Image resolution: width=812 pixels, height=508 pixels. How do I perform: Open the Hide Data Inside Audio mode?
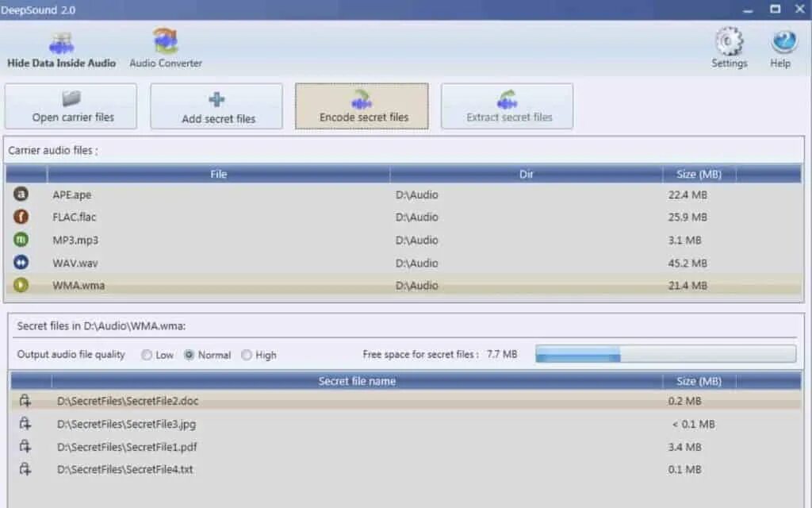tap(61, 50)
